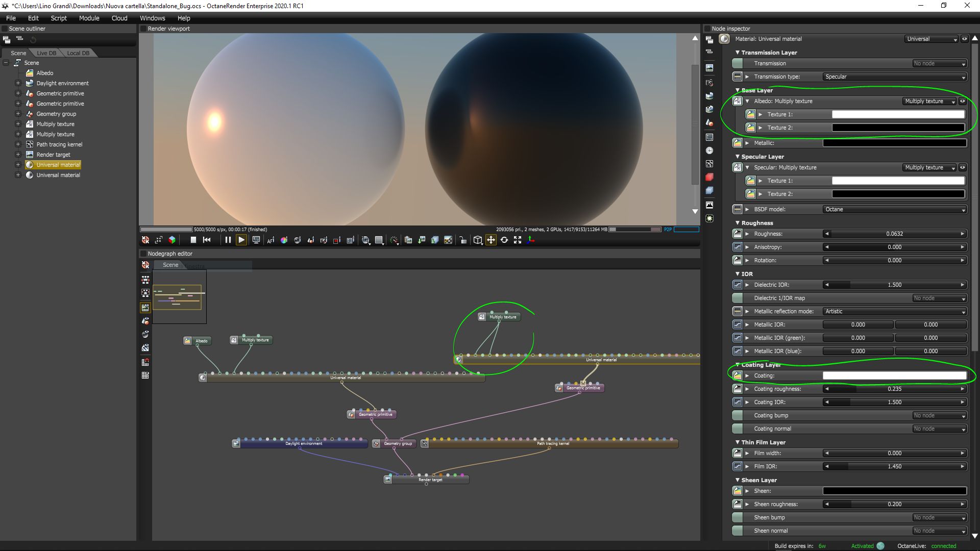Toggle the Specular Multiply texture eye icon

tap(963, 167)
